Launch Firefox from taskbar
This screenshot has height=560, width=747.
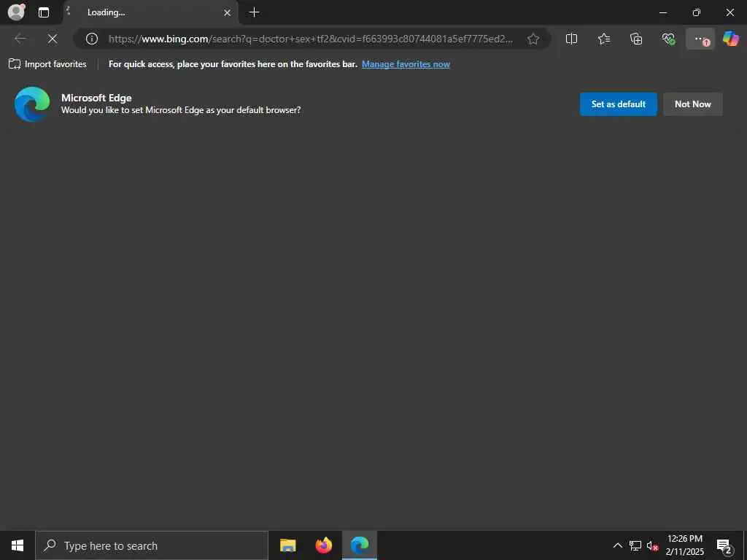click(323, 545)
